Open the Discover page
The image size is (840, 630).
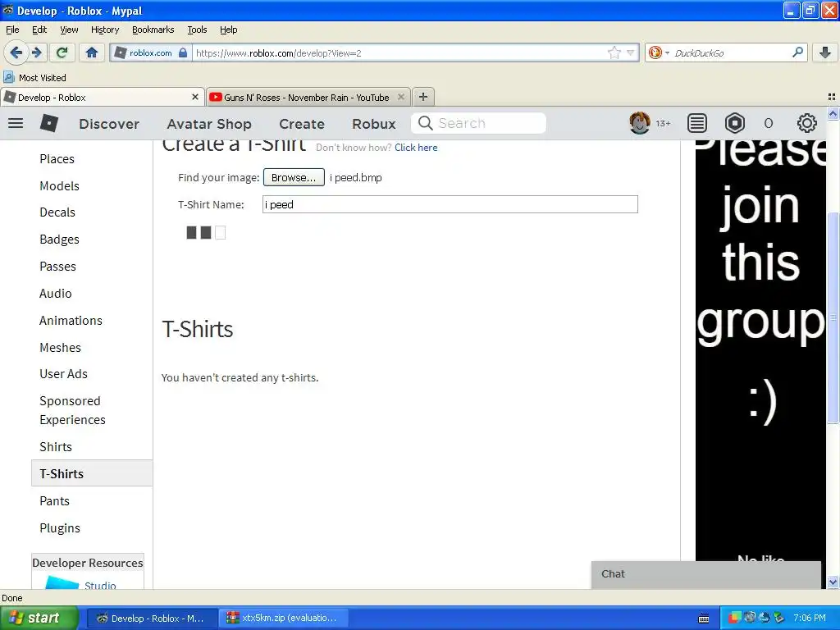[x=109, y=124]
